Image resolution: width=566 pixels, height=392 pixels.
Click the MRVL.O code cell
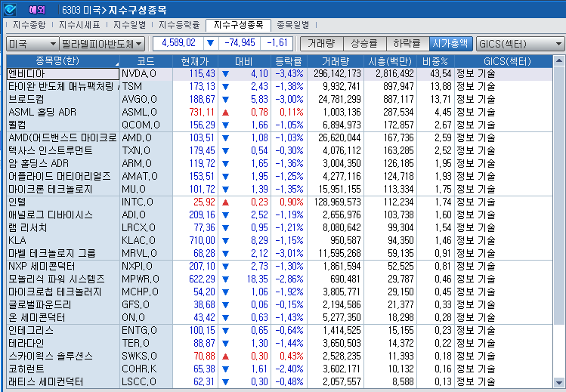(146, 254)
